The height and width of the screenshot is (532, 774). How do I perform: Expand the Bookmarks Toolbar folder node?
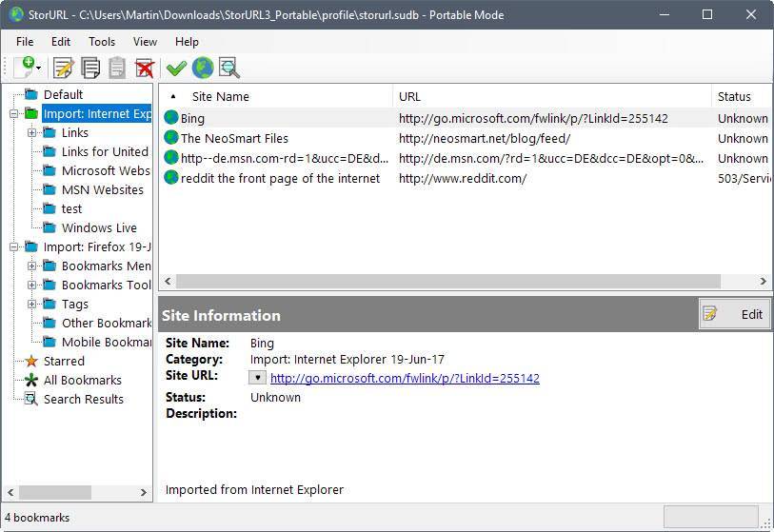pyautogui.click(x=32, y=285)
